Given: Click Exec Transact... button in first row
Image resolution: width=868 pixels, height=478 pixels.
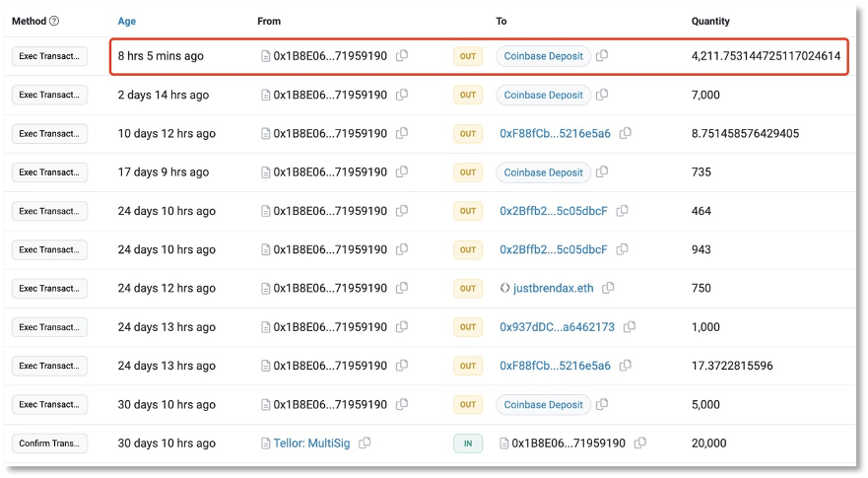Looking at the screenshot, I should click(x=49, y=56).
